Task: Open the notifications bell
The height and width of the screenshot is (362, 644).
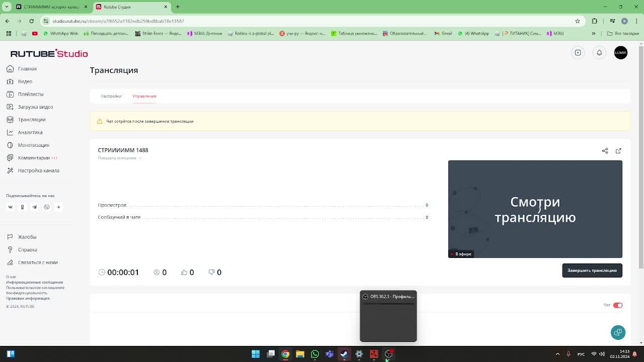Action: pos(599,53)
